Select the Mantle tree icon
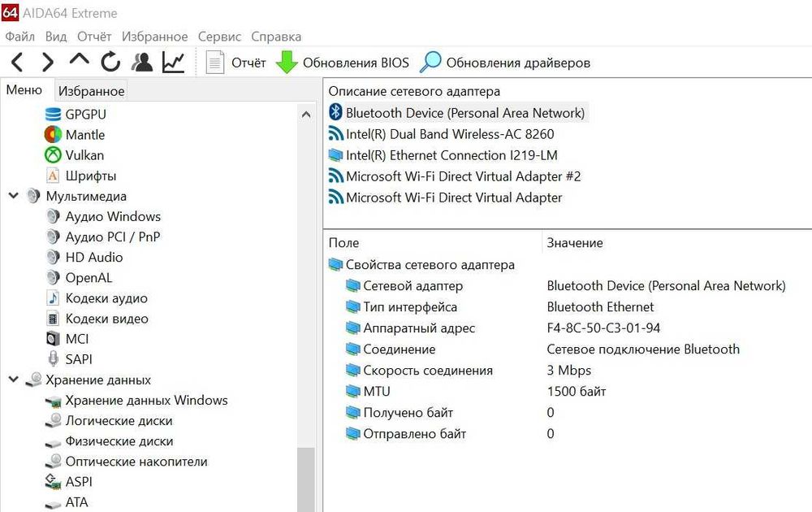 coord(53,135)
